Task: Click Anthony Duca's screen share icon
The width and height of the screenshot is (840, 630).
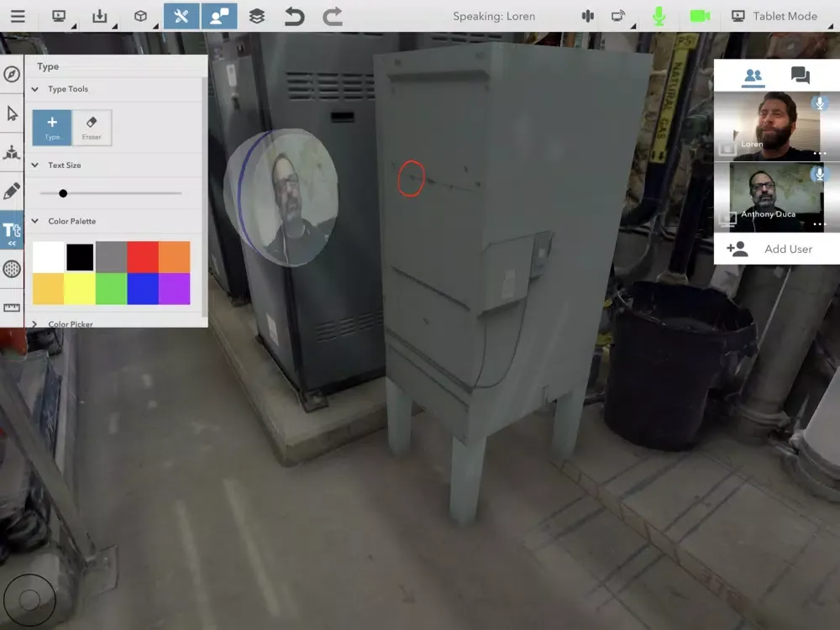Action: [727, 218]
